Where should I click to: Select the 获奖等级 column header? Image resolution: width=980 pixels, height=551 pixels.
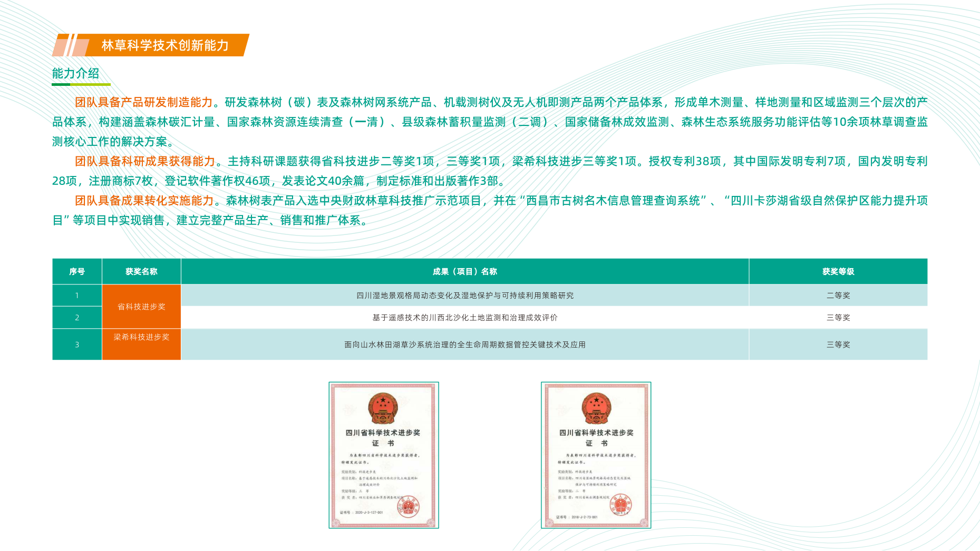click(838, 271)
